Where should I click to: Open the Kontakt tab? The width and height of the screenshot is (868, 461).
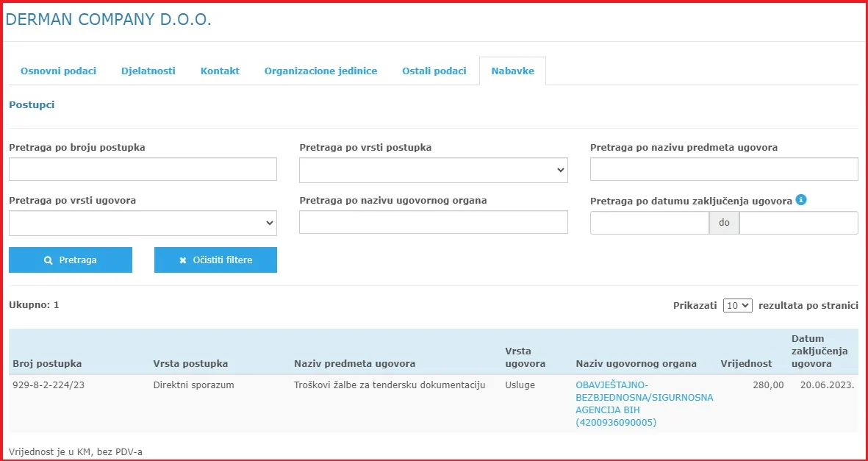pos(220,71)
